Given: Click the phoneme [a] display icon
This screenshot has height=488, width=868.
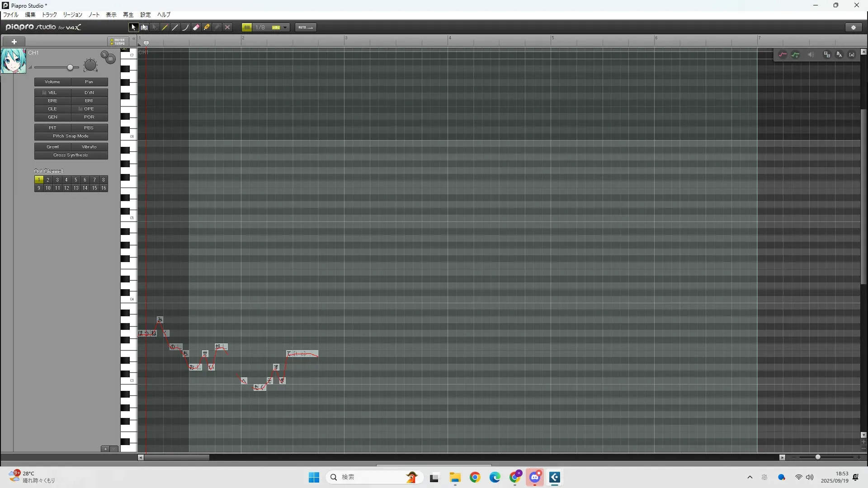Looking at the screenshot, I should [852, 55].
